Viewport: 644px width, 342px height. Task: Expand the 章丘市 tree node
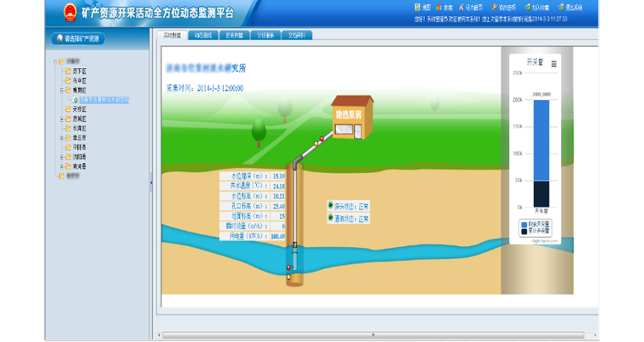pyautogui.click(x=62, y=137)
